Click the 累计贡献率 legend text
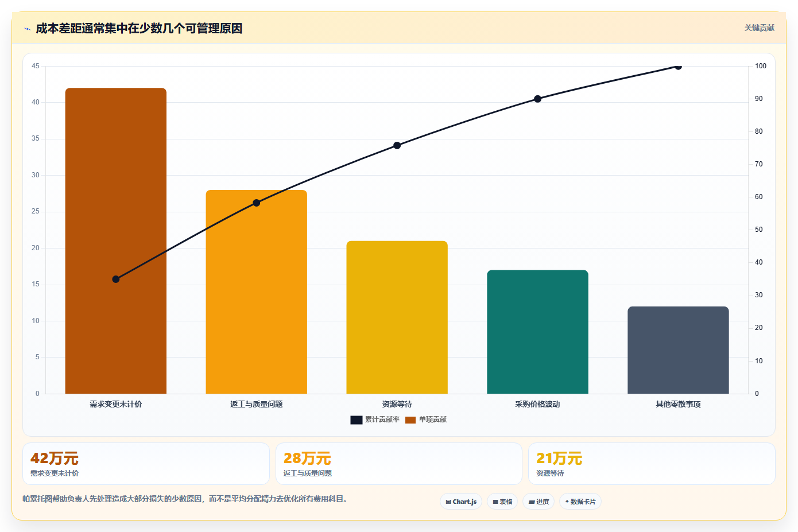Image resolution: width=798 pixels, height=532 pixels. click(x=382, y=420)
